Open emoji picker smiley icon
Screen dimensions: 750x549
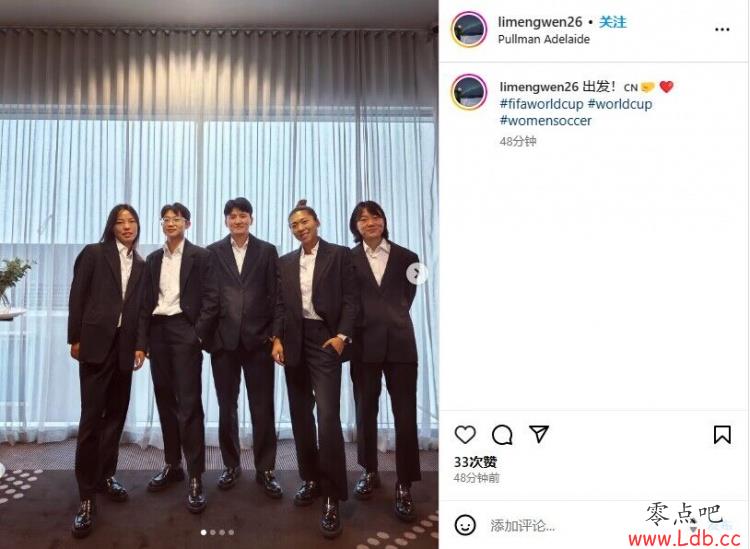coord(465,525)
